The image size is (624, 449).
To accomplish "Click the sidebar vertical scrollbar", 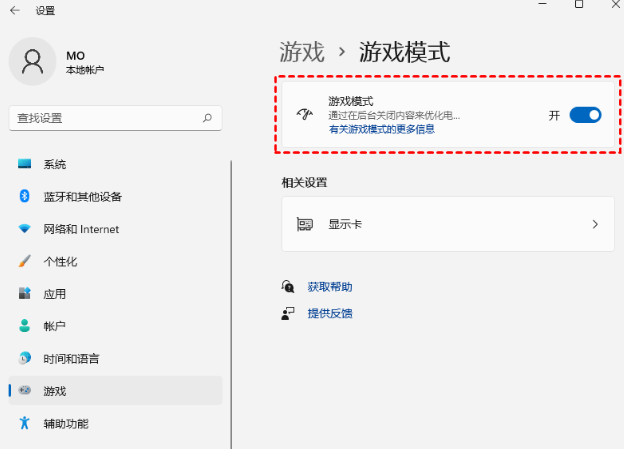I will point(231,305).
